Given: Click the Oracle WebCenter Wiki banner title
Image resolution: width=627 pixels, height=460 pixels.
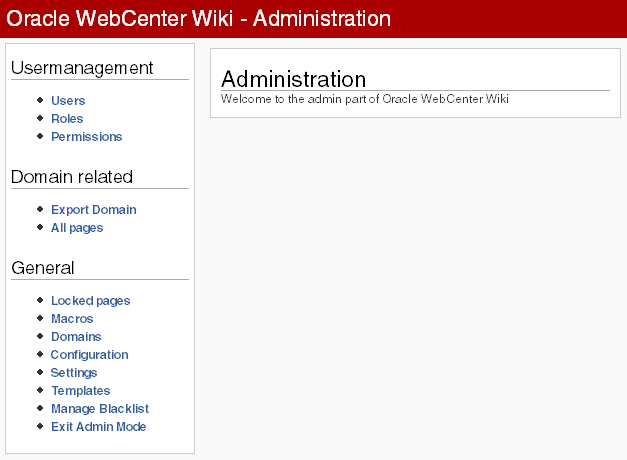Looking at the screenshot, I should 199,18.
